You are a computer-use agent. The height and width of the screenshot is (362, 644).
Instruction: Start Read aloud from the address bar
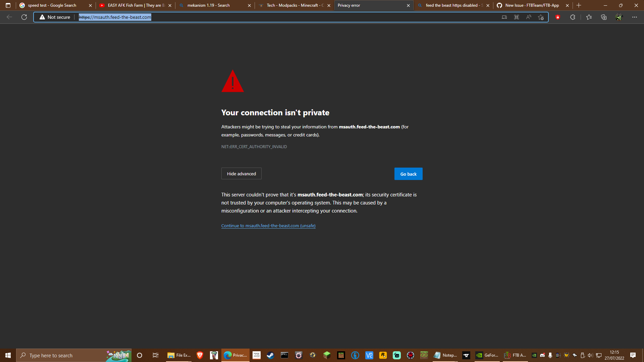528,17
